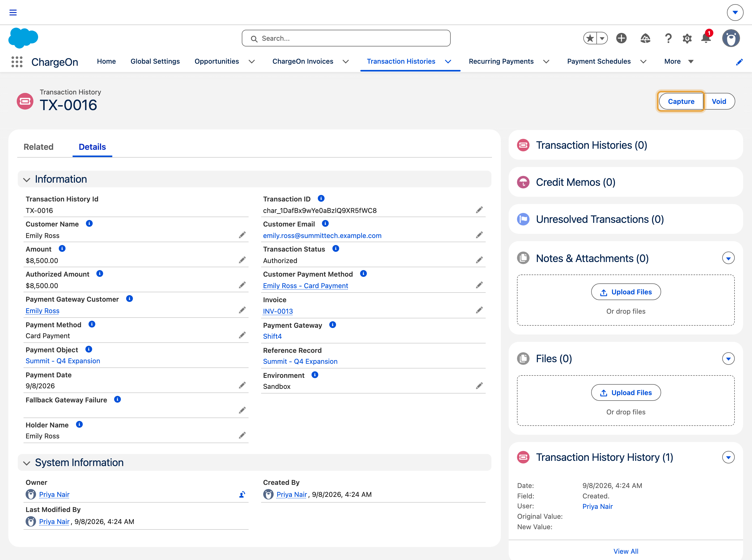Edit the Customer Name field
This screenshot has width=752, height=560.
[x=242, y=235]
